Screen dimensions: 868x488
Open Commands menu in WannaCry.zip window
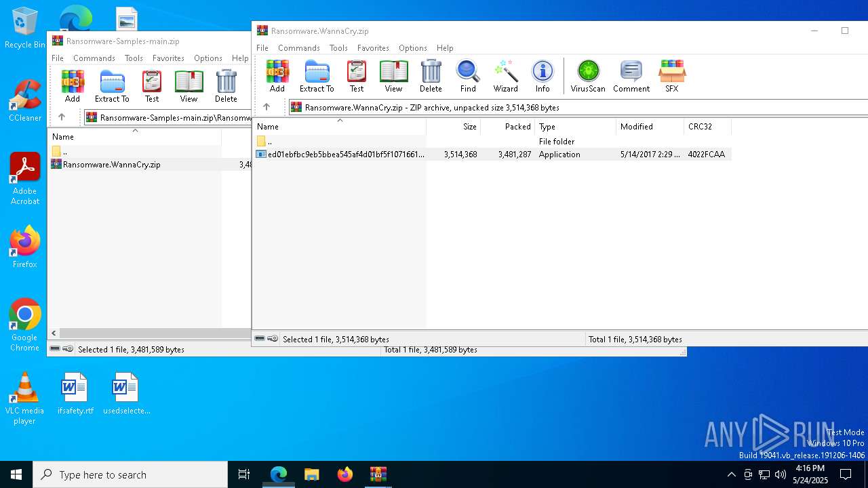pos(299,48)
